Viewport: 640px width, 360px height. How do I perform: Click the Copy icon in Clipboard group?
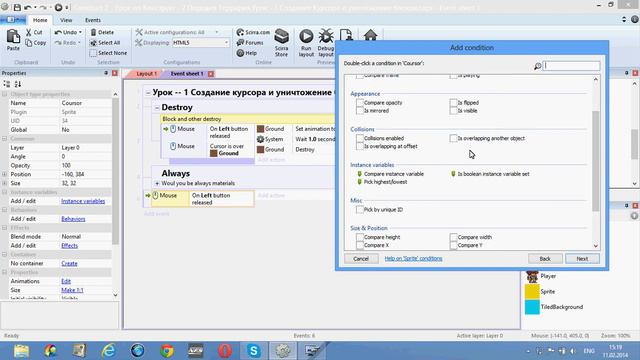[x=29, y=42]
